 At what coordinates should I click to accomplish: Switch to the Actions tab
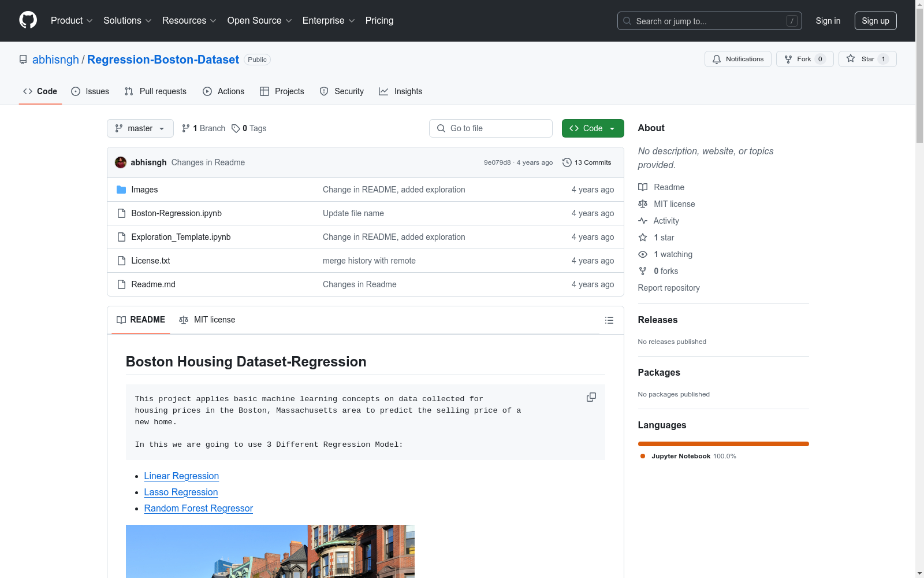point(223,91)
